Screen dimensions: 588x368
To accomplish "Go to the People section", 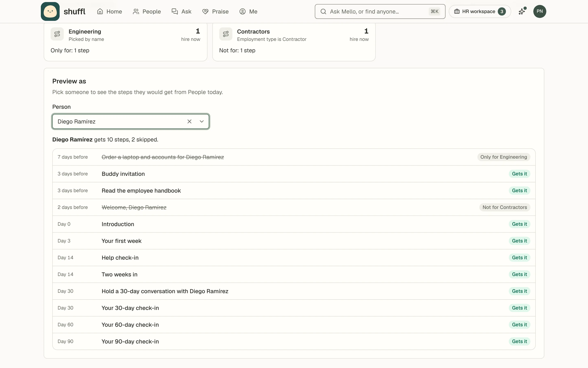I will 147,11.
